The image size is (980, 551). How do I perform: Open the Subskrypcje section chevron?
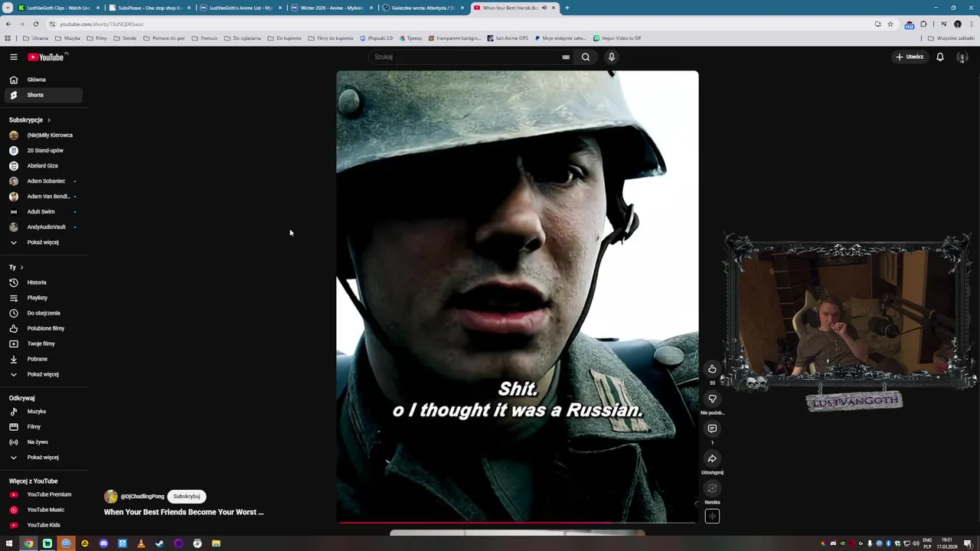[48, 120]
